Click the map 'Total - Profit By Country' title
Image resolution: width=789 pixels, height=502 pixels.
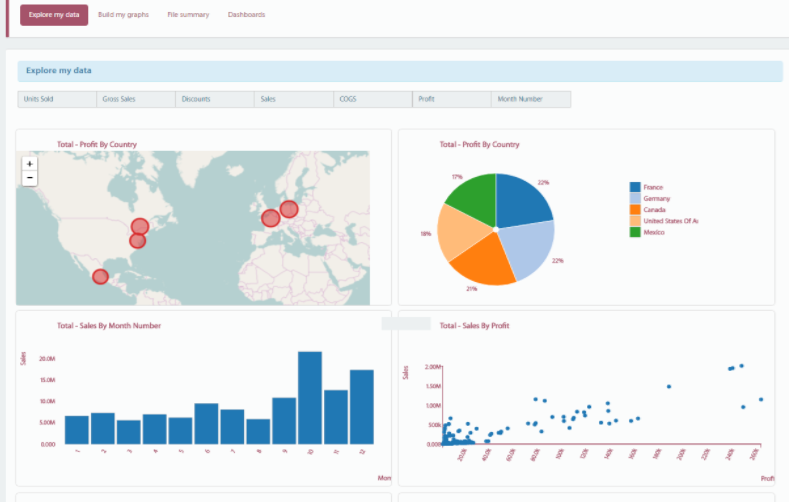97,144
